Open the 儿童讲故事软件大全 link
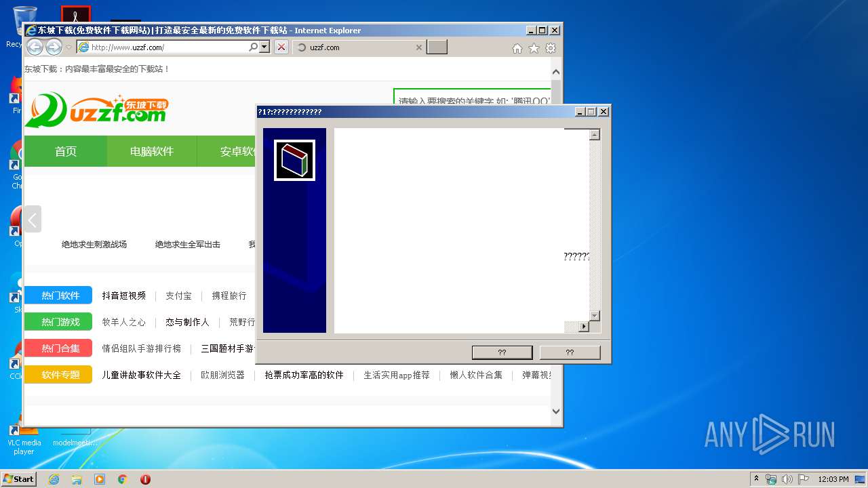Screen dimensions: 868x488 142,375
